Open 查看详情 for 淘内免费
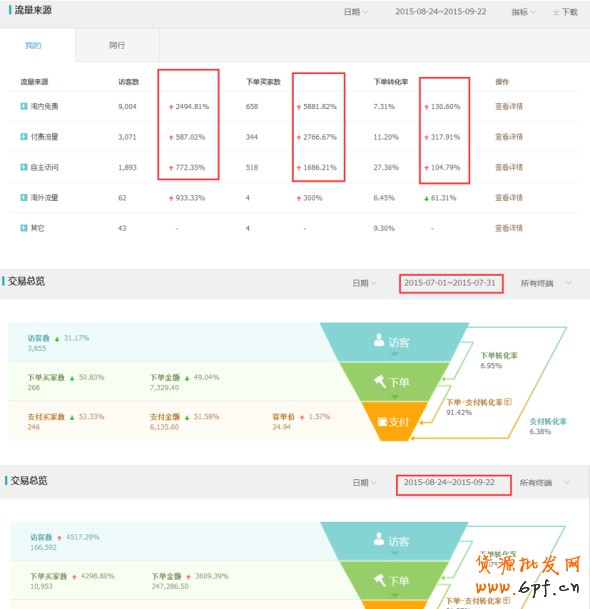The width and height of the screenshot is (590, 609). coord(509,106)
